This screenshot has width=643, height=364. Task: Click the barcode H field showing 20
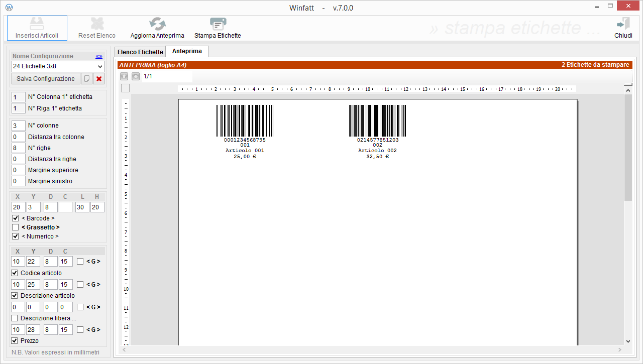(x=97, y=207)
